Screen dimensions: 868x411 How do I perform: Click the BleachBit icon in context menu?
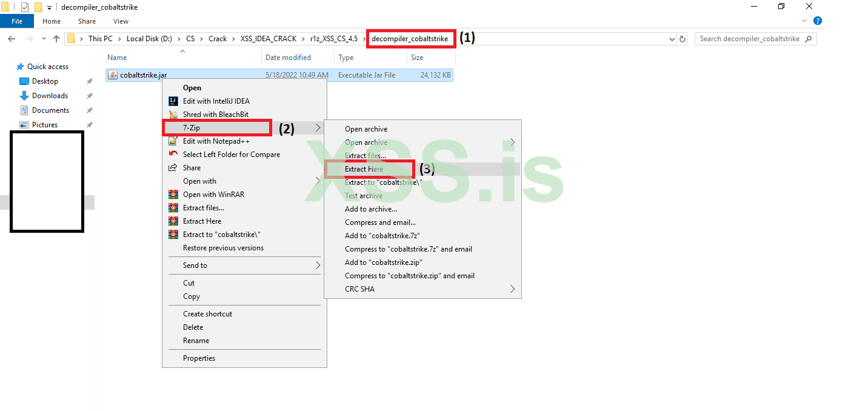coord(173,115)
